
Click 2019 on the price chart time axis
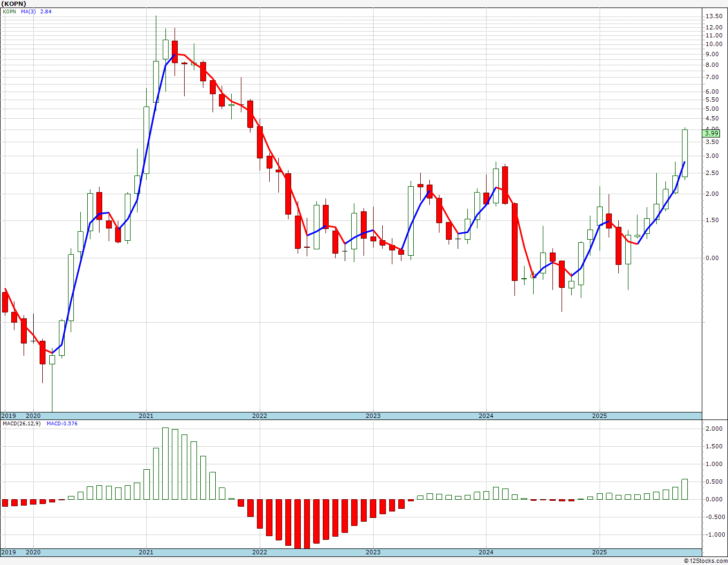(x=8, y=416)
